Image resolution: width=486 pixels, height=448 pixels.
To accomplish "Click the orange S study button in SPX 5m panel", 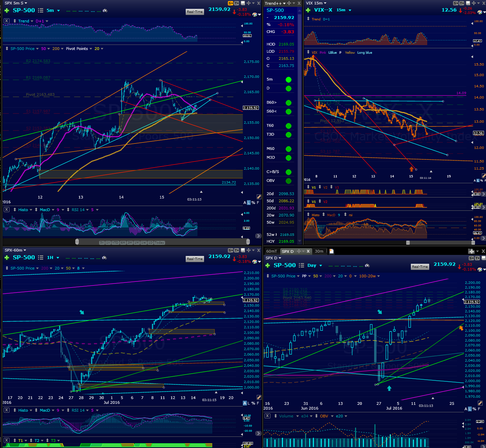I will tap(231, 3).
